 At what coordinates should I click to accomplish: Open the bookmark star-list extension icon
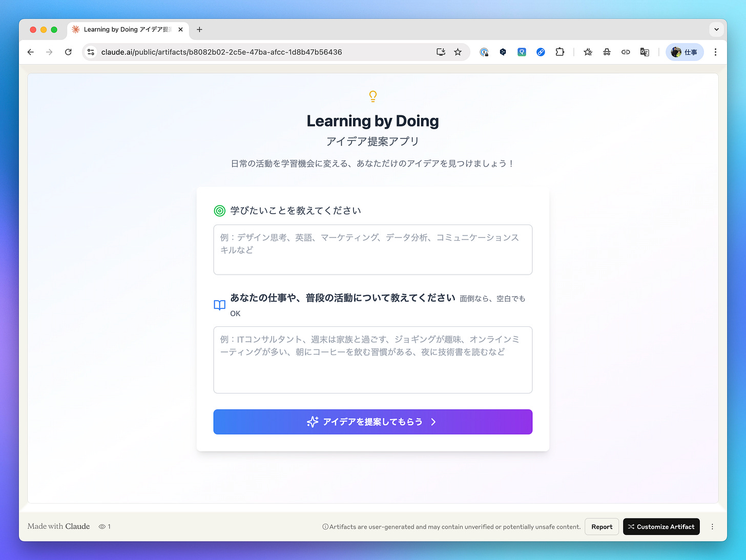(x=588, y=52)
